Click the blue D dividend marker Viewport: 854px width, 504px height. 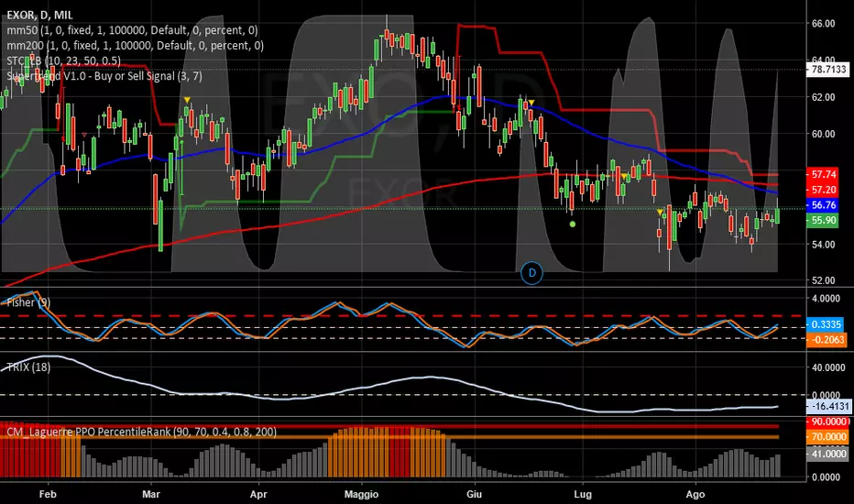(531, 273)
